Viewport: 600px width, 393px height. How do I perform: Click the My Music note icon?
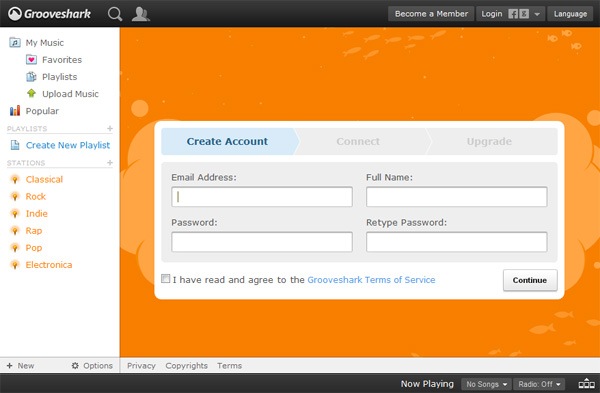click(15, 42)
